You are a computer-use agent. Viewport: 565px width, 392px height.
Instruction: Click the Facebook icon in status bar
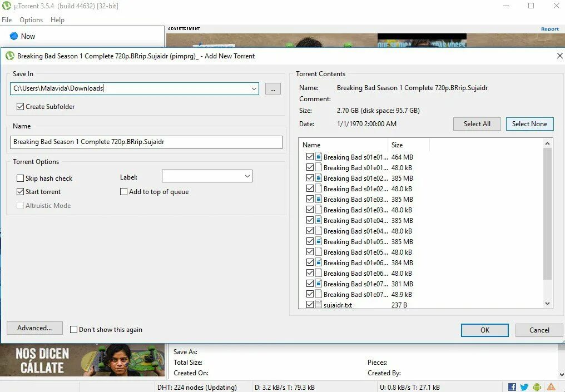pyautogui.click(x=512, y=387)
